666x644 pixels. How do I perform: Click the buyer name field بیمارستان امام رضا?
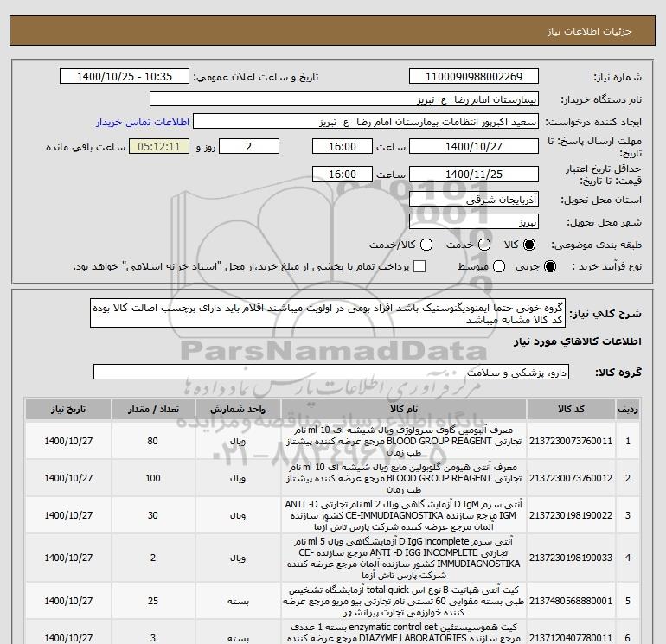[344, 99]
